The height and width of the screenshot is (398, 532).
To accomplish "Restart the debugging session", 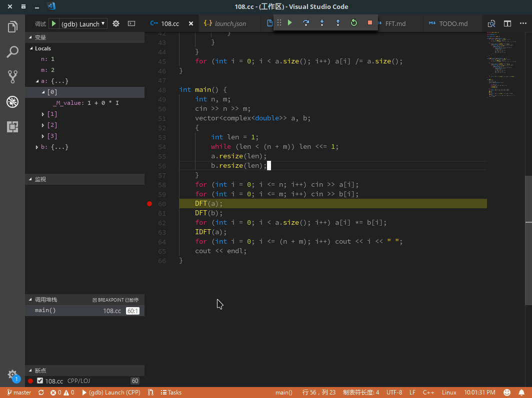I will pos(354,23).
